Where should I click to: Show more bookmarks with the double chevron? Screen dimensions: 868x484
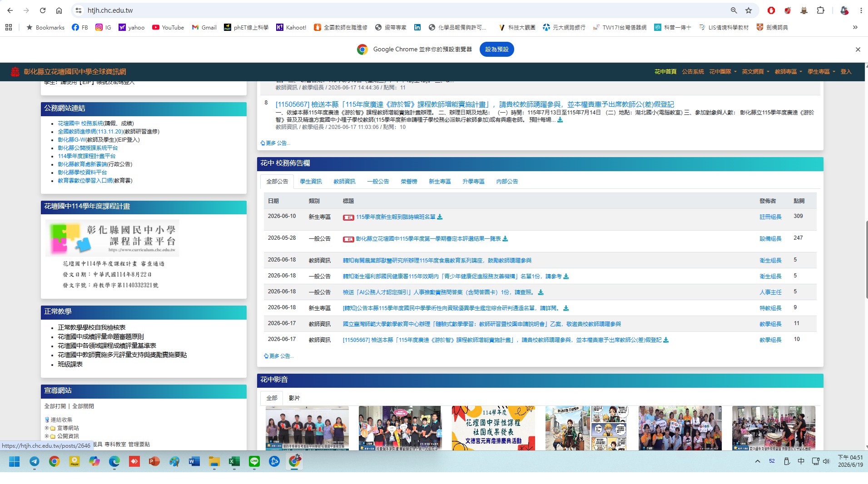[x=855, y=27]
